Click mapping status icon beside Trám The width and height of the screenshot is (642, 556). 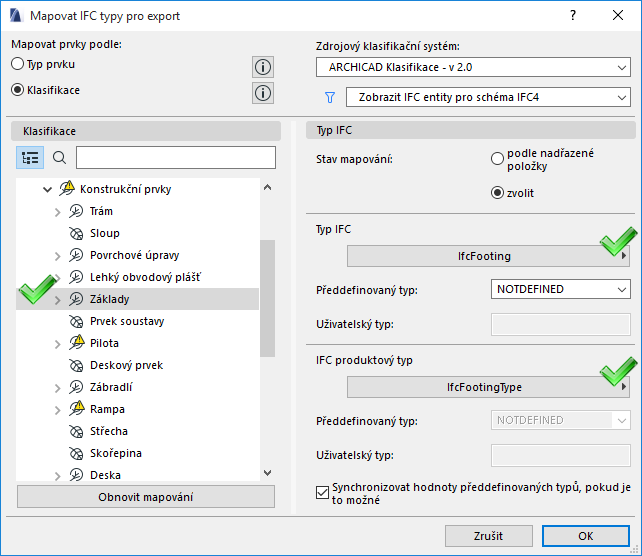[76, 211]
